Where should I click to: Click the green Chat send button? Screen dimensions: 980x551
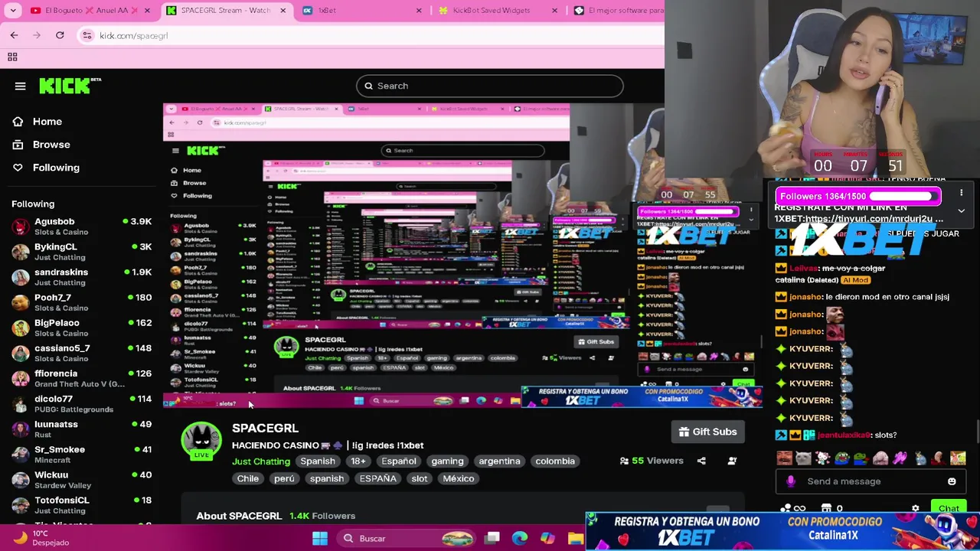tap(949, 508)
